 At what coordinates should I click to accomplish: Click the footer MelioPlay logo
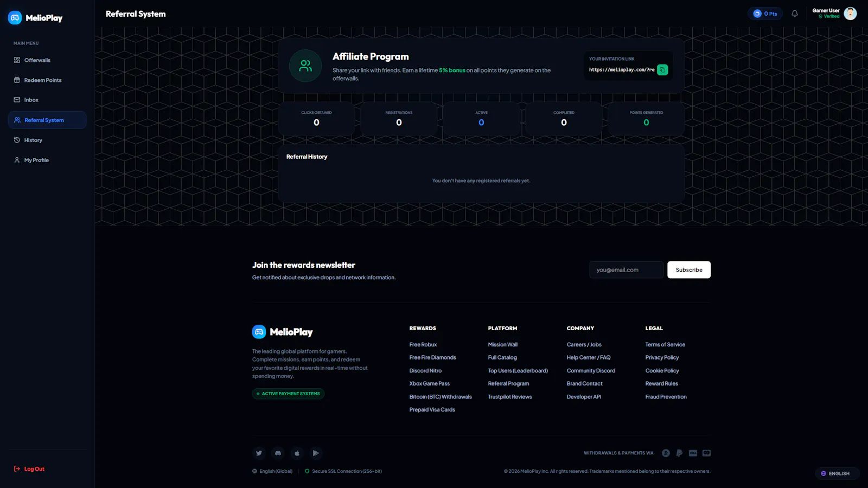click(x=282, y=332)
